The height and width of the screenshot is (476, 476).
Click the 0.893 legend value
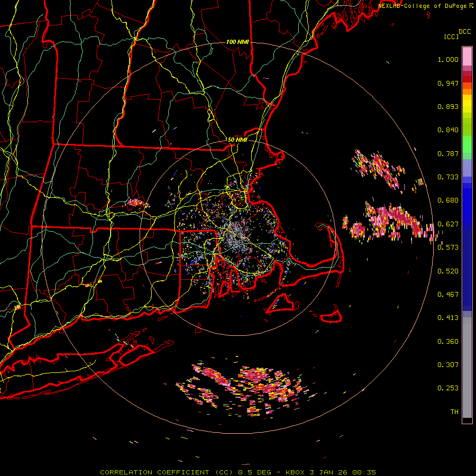(x=448, y=106)
